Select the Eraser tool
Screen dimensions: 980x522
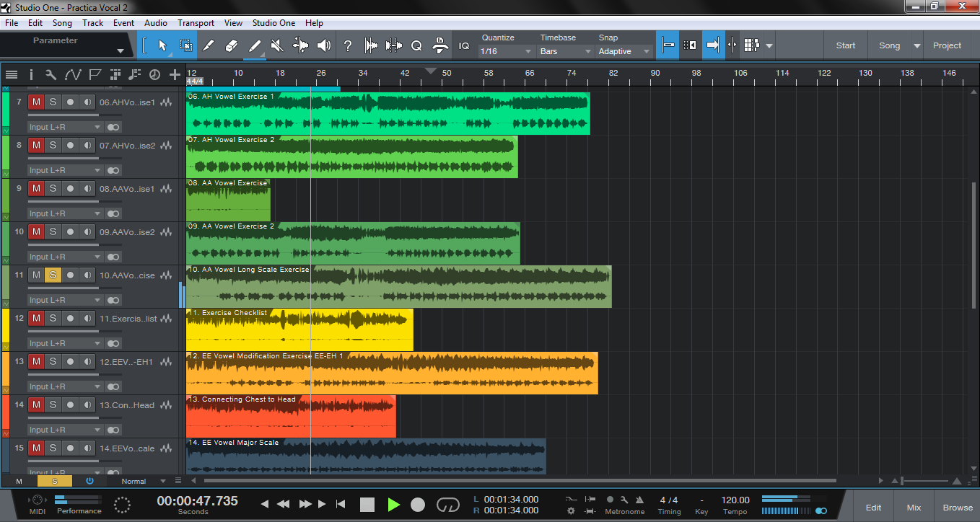[x=232, y=45]
